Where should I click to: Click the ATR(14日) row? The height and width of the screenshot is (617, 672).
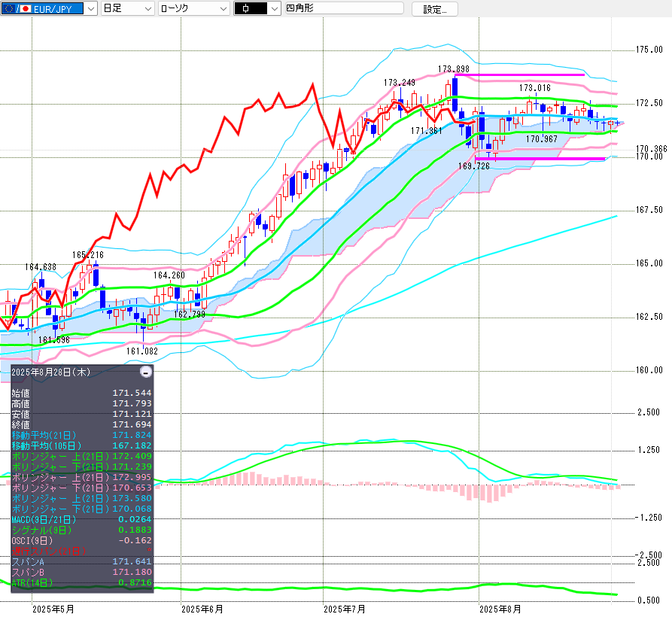click(x=81, y=582)
